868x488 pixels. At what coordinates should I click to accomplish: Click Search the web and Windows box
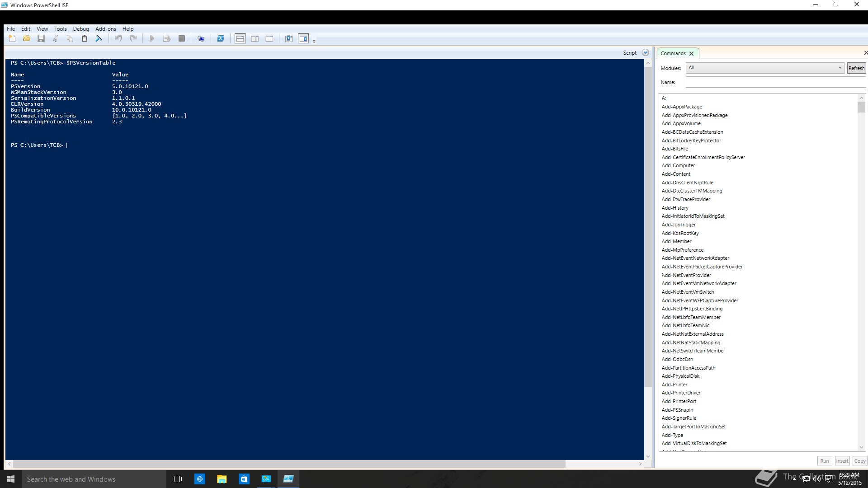point(94,479)
